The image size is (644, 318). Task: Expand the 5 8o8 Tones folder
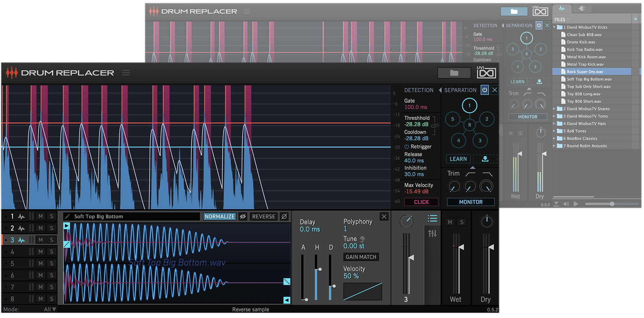[x=555, y=131]
